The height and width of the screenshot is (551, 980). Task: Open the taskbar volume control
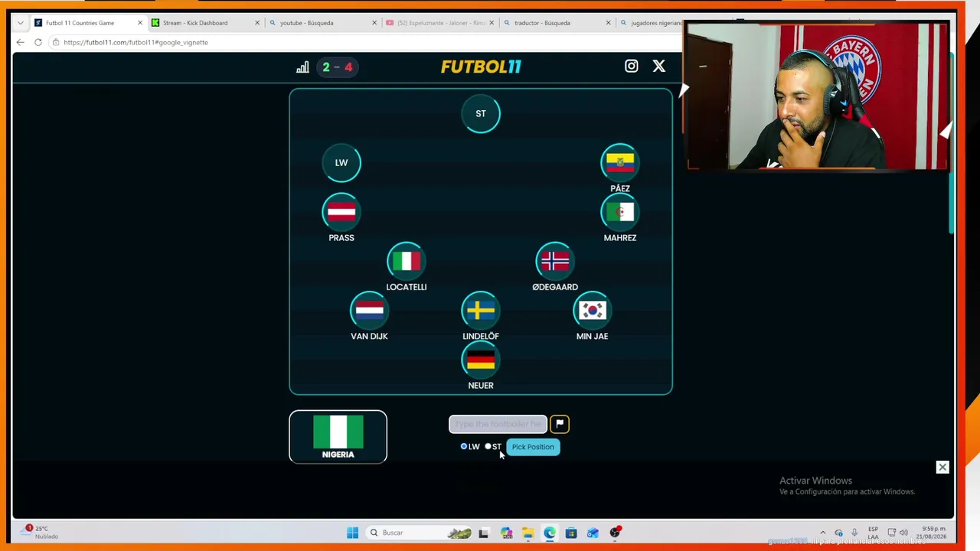pyautogui.click(x=903, y=533)
